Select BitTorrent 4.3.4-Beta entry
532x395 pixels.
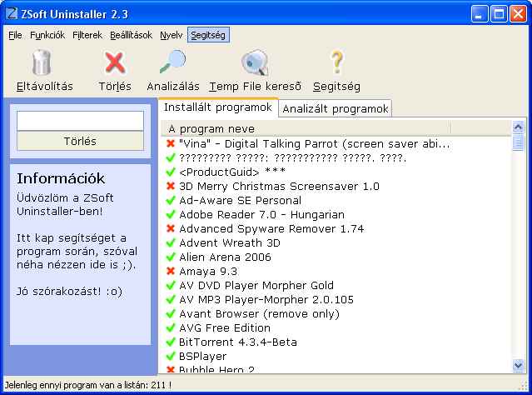pos(238,342)
